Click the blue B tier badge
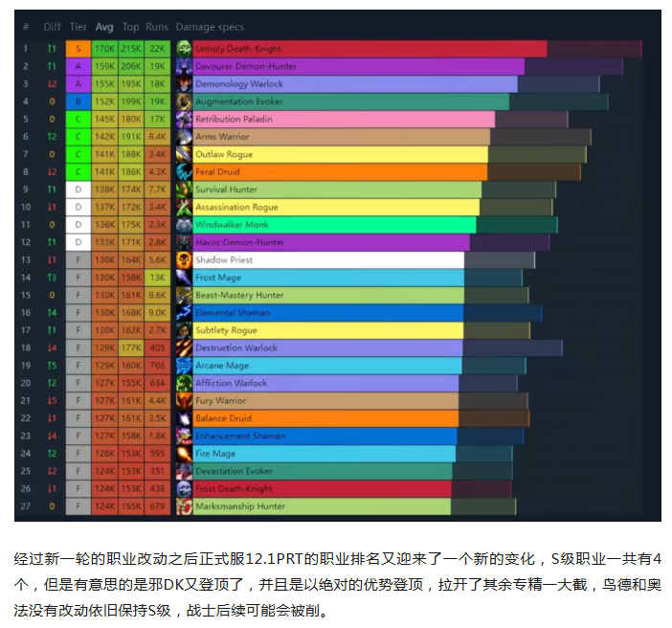672x628 pixels. pos(78,101)
